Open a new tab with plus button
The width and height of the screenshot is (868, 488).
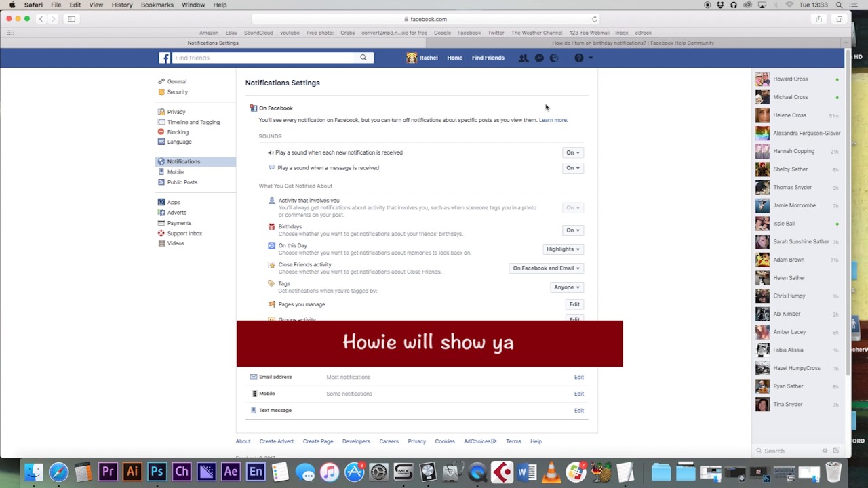click(x=846, y=43)
